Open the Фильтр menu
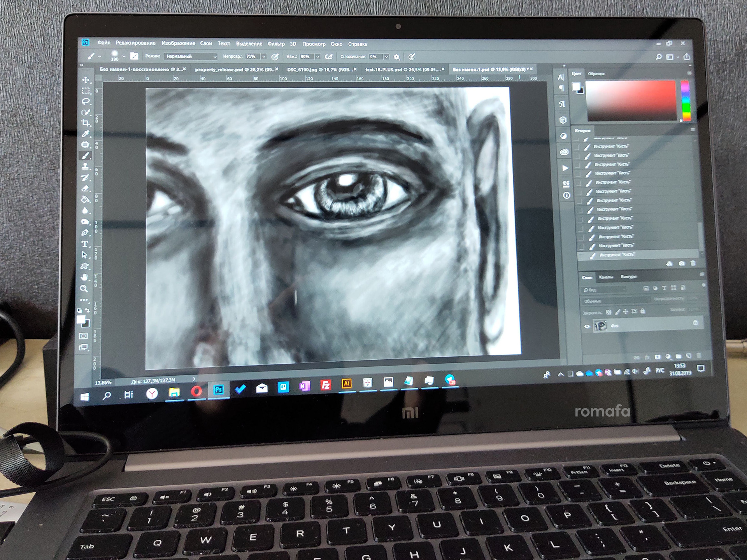 (276, 44)
